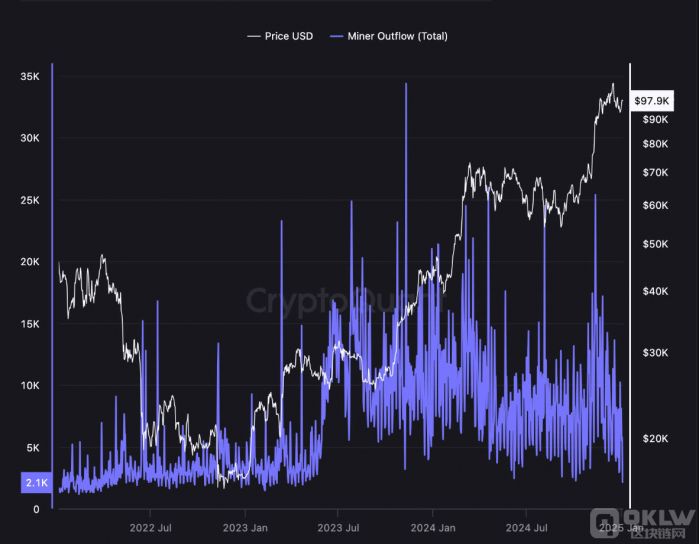Screen dimensions: 699x544
Task: Click the purple Miner Outflow legend line
Action: coord(336,37)
